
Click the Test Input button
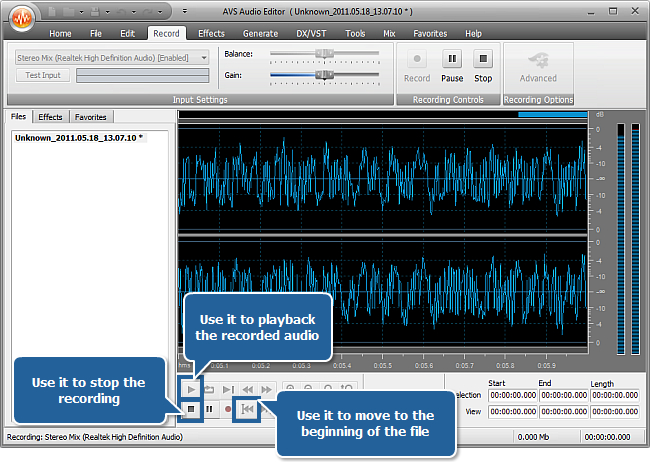pyautogui.click(x=43, y=75)
